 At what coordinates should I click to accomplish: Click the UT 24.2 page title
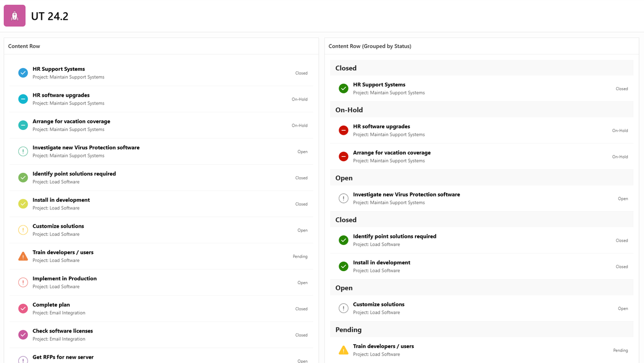pos(50,16)
